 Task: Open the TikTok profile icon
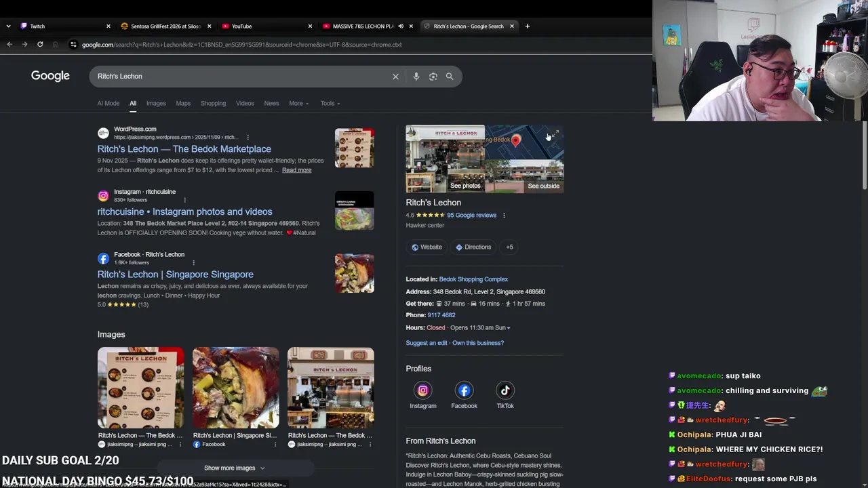pos(505,390)
